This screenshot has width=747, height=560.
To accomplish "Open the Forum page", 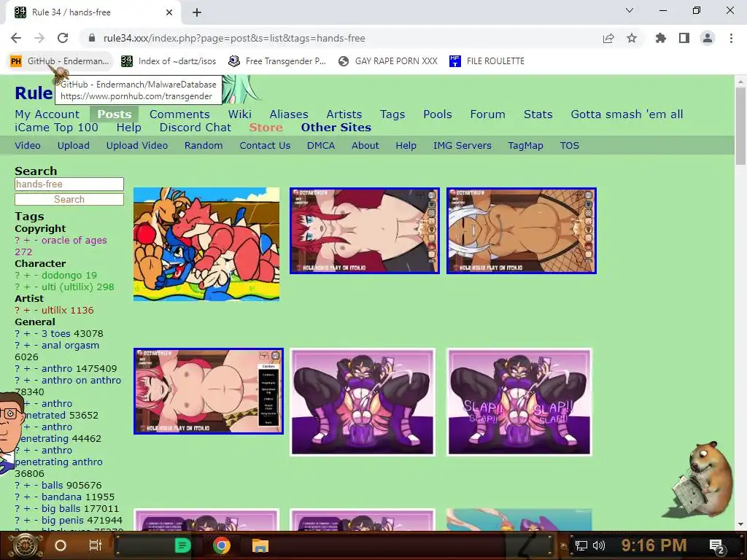I will coord(487,114).
